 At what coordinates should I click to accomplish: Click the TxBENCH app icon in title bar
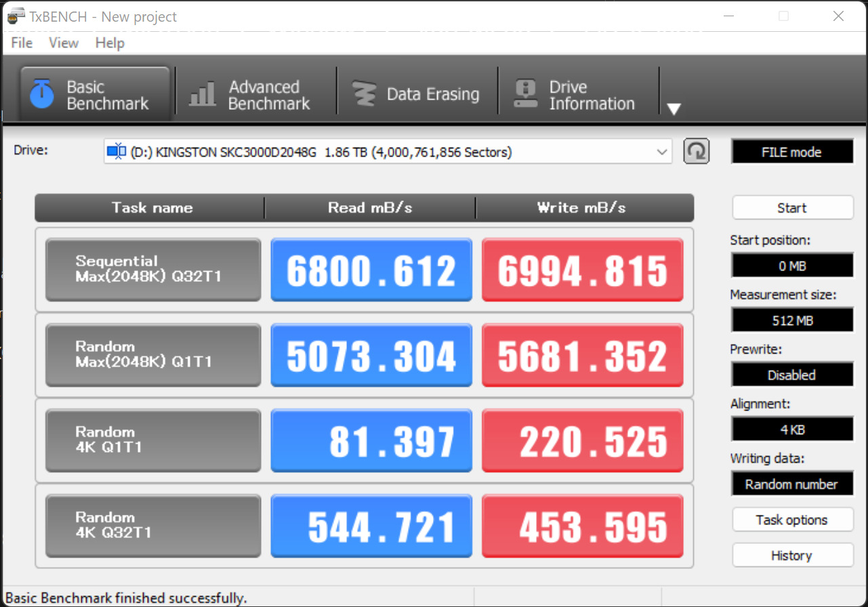pos(15,16)
